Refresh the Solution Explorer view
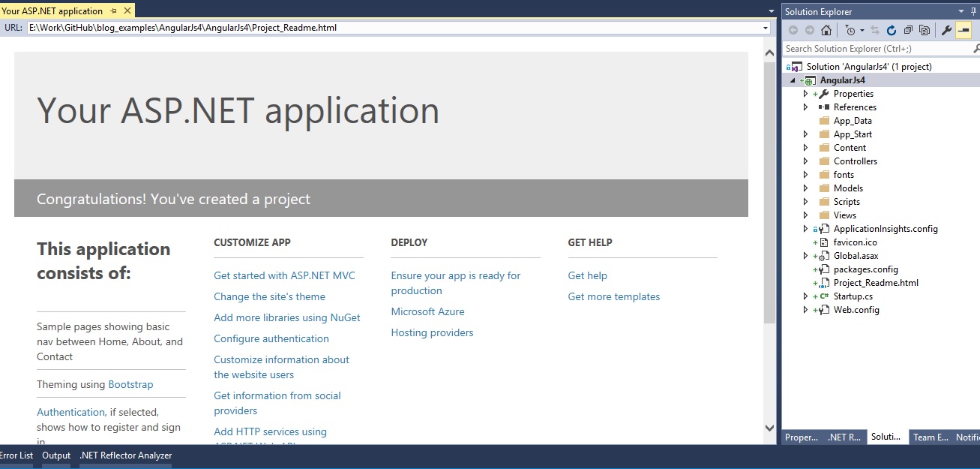 click(x=892, y=30)
